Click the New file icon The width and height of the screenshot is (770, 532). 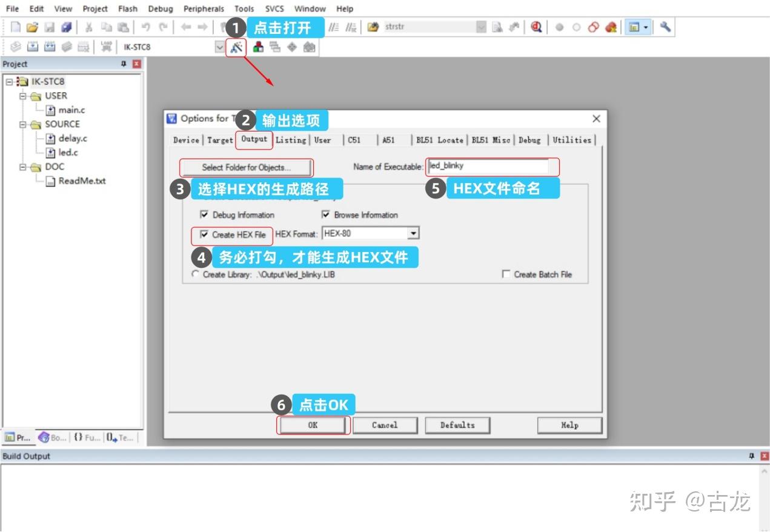click(x=16, y=27)
